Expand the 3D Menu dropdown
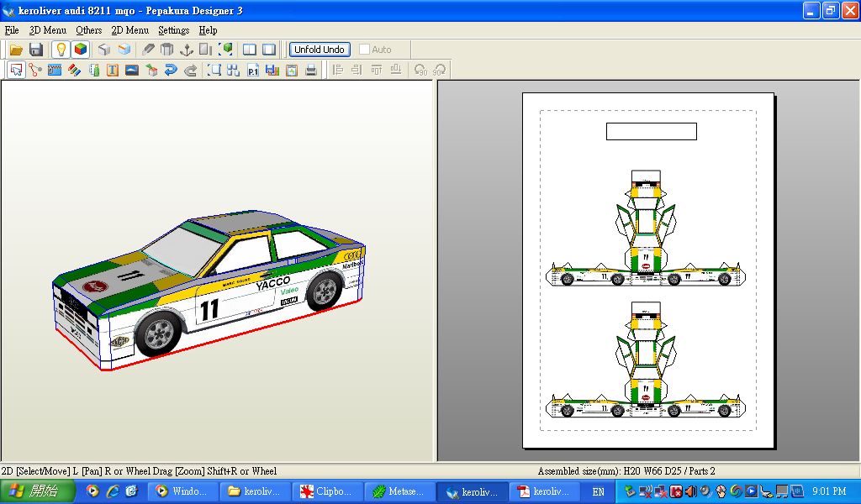Screen dimensions: 861x504 [x=47, y=30]
